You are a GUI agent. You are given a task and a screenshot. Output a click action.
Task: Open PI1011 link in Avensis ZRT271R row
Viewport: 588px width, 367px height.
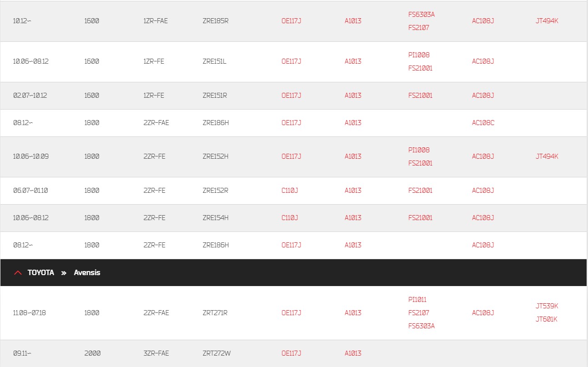(x=417, y=300)
